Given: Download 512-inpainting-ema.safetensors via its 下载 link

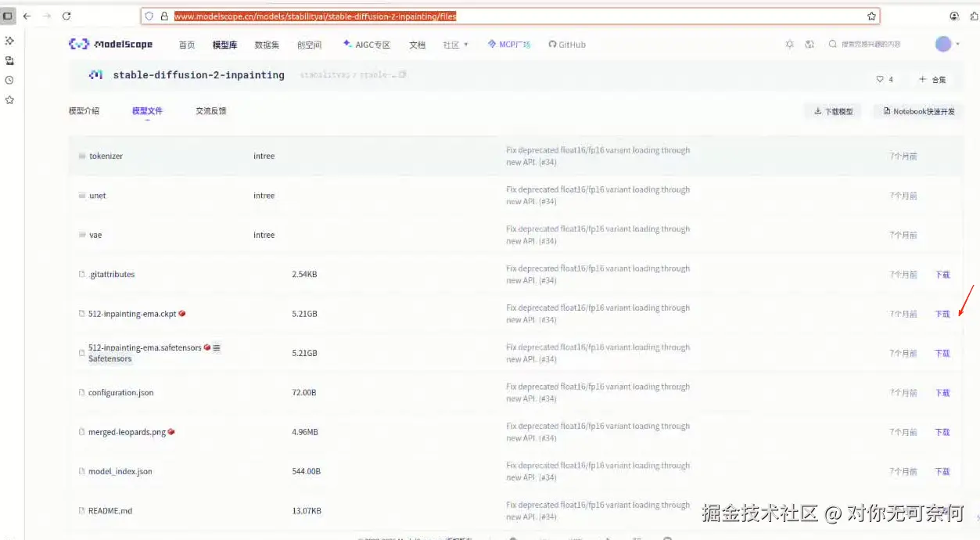Looking at the screenshot, I should point(942,353).
